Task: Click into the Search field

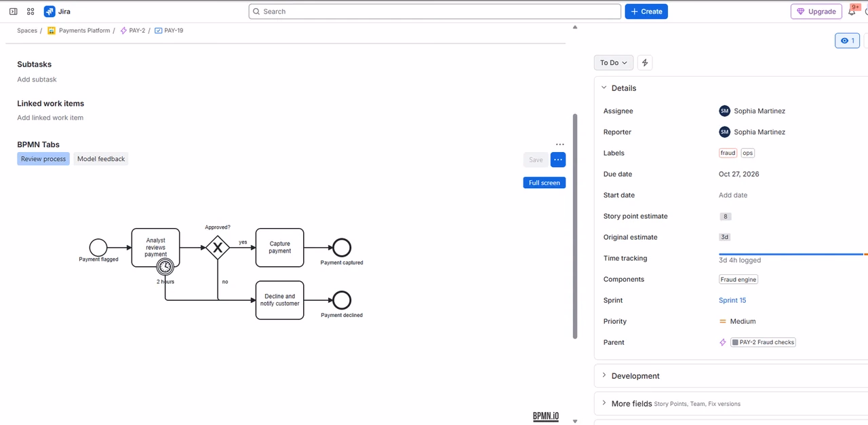Action: click(435, 12)
